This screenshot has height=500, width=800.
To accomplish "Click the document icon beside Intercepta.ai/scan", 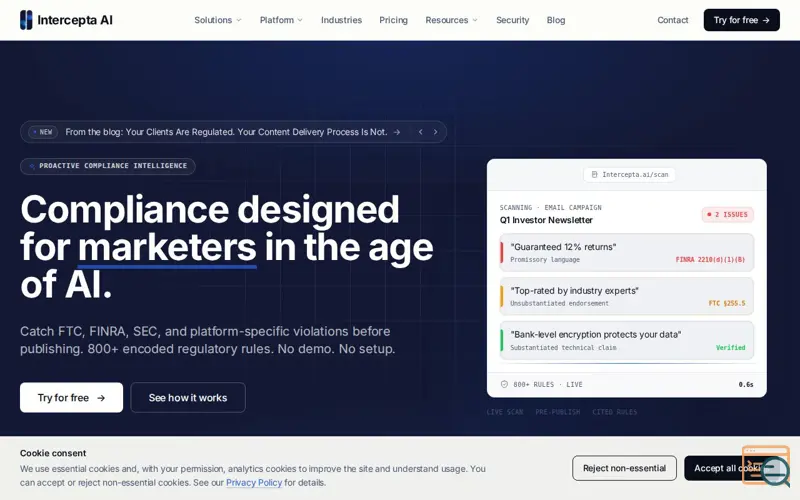I will pyautogui.click(x=594, y=174).
